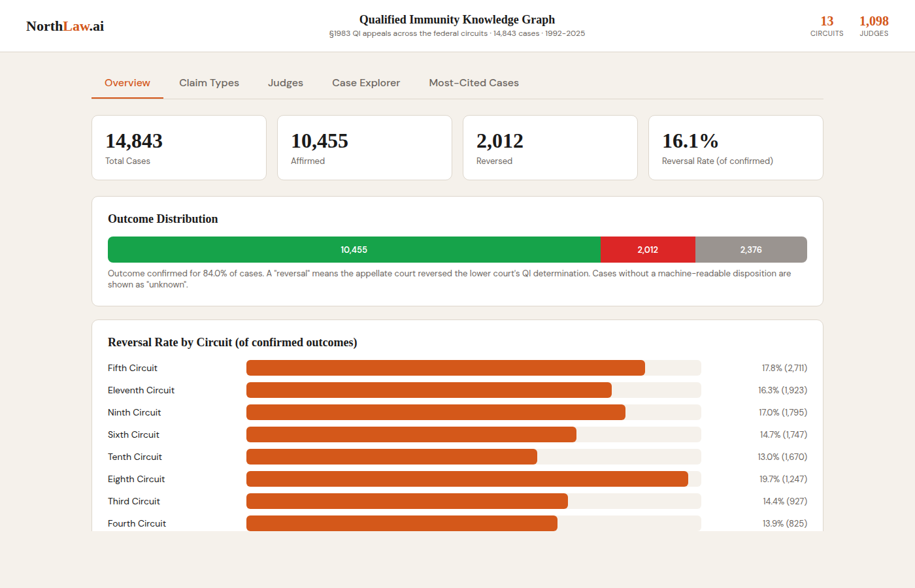The width and height of the screenshot is (915, 588).
Task: Open the Judges tab
Action: (x=286, y=83)
